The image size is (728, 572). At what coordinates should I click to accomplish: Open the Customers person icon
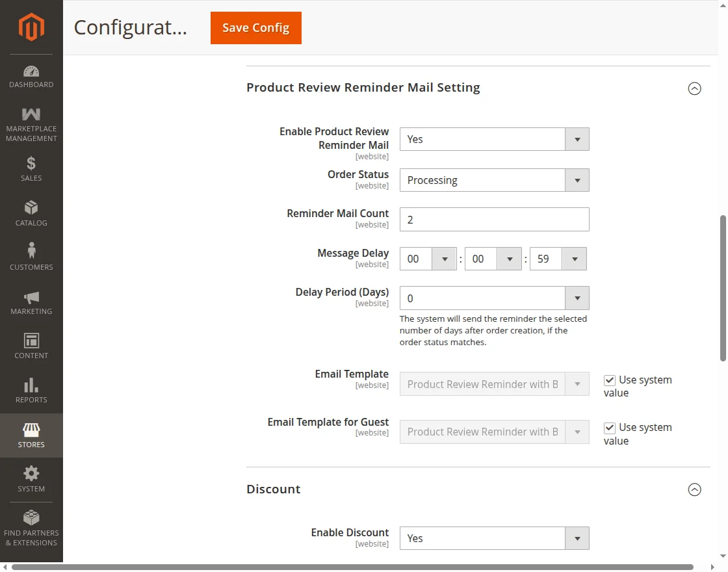[31, 251]
